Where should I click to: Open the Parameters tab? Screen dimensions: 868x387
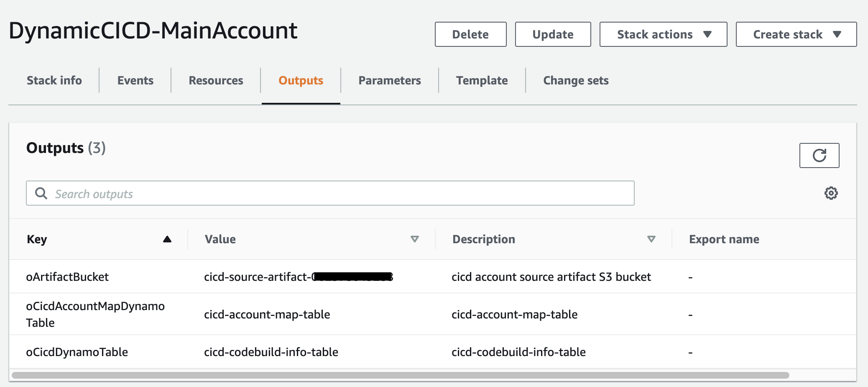[x=389, y=80]
